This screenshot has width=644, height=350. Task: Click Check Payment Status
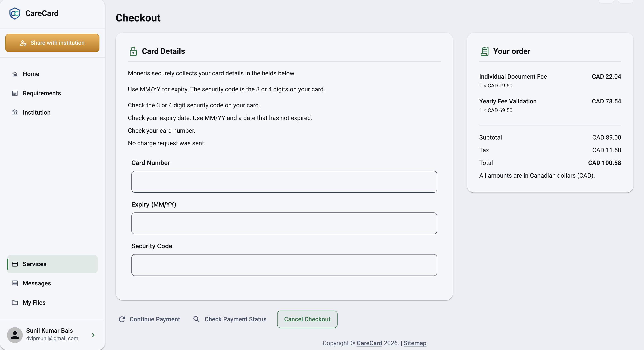(230, 319)
